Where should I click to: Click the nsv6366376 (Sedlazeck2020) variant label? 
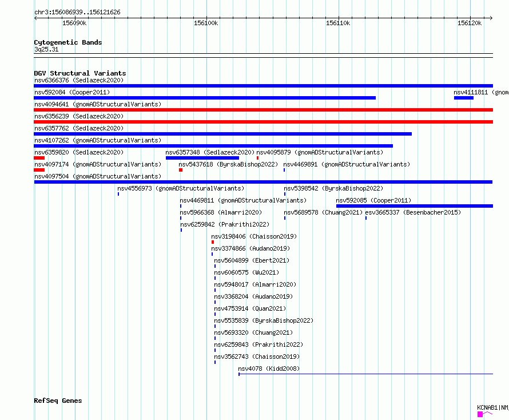pos(79,80)
